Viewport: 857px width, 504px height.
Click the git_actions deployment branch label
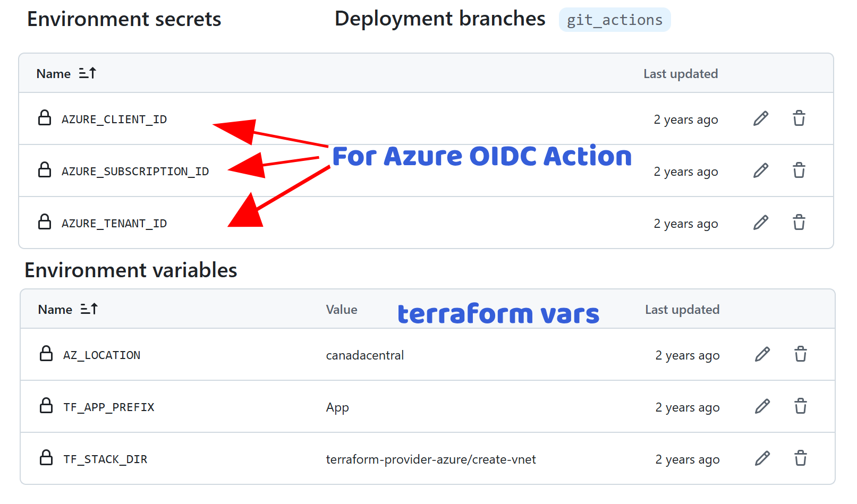[x=614, y=20]
